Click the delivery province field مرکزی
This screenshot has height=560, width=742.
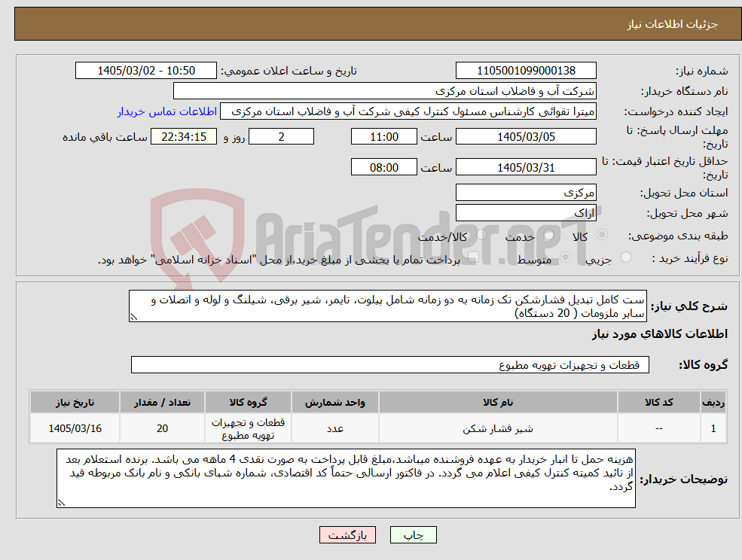[x=526, y=193]
